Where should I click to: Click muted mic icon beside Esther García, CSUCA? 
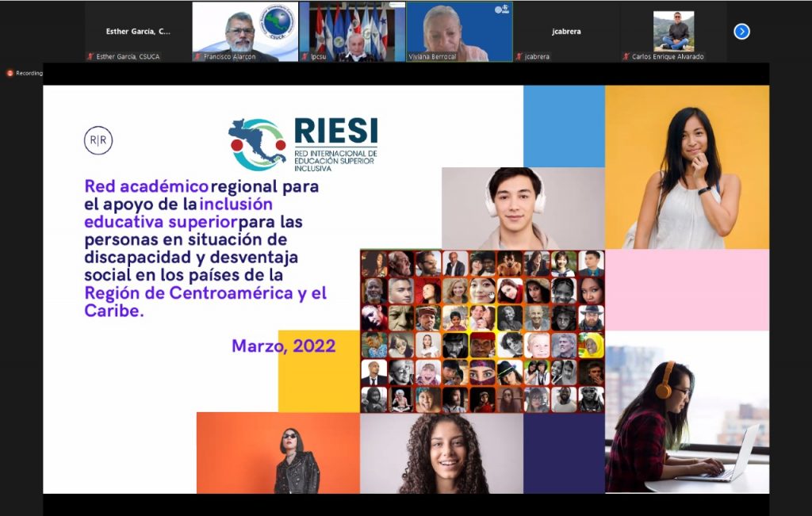[91, 57]
